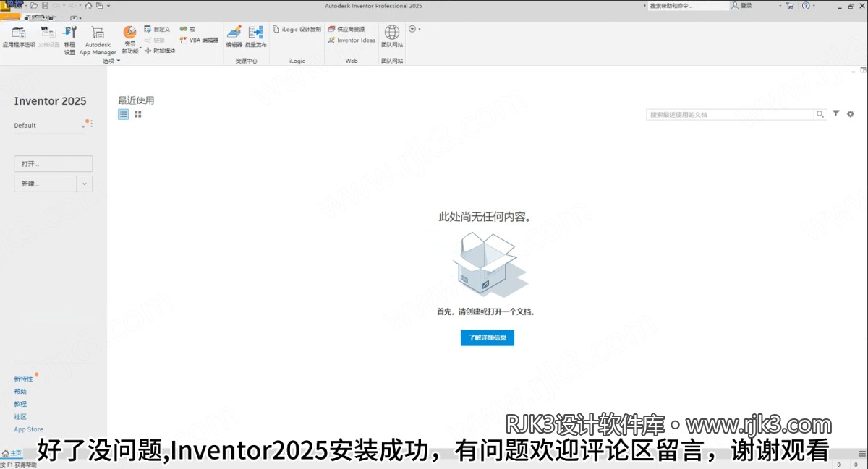The height and width of the screenshot is (469, 868).
Task: Click the 打开... open button
Action: click(54, 164)
